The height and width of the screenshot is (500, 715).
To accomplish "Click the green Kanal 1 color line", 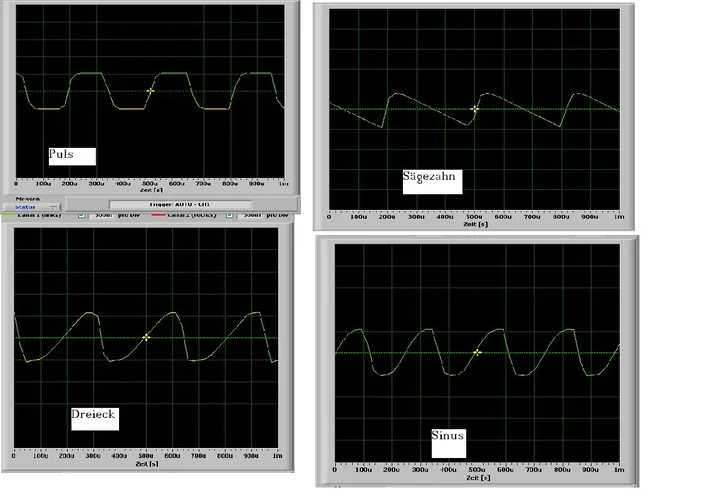I will point(9,215).
